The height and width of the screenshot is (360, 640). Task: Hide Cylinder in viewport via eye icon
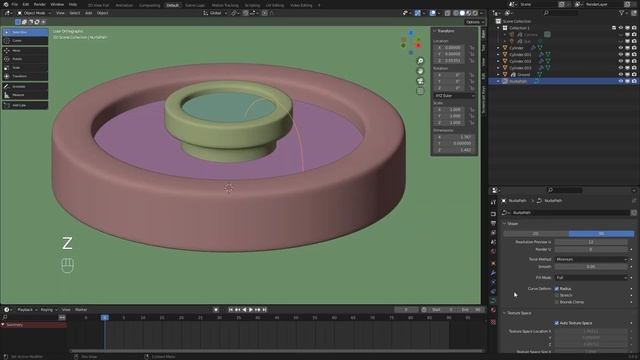coord(621,48)
